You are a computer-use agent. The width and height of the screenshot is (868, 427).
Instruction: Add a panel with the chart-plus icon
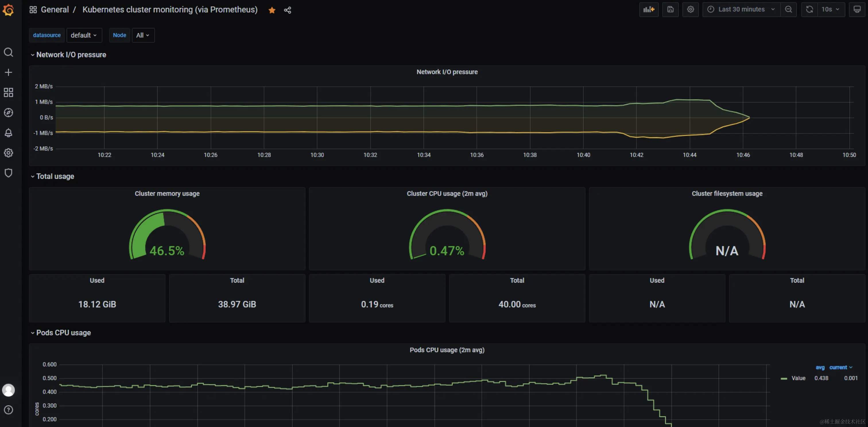pyautogui.click(x=649, y=9)
